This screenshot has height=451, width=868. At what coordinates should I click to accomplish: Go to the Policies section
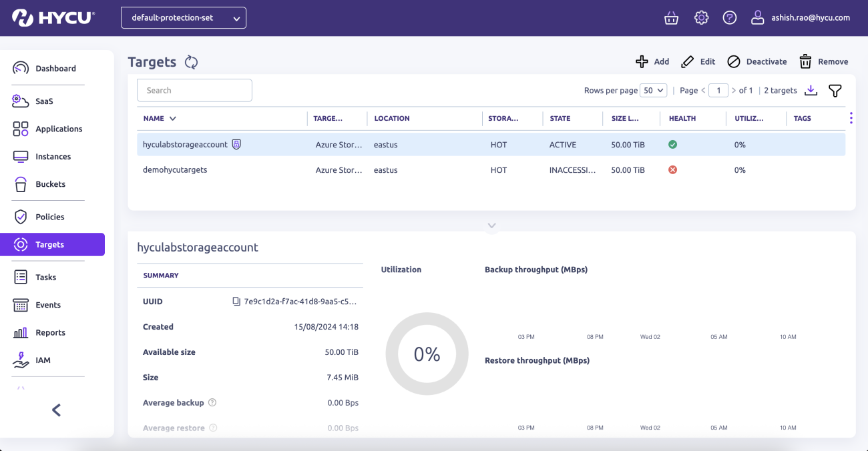50,217
